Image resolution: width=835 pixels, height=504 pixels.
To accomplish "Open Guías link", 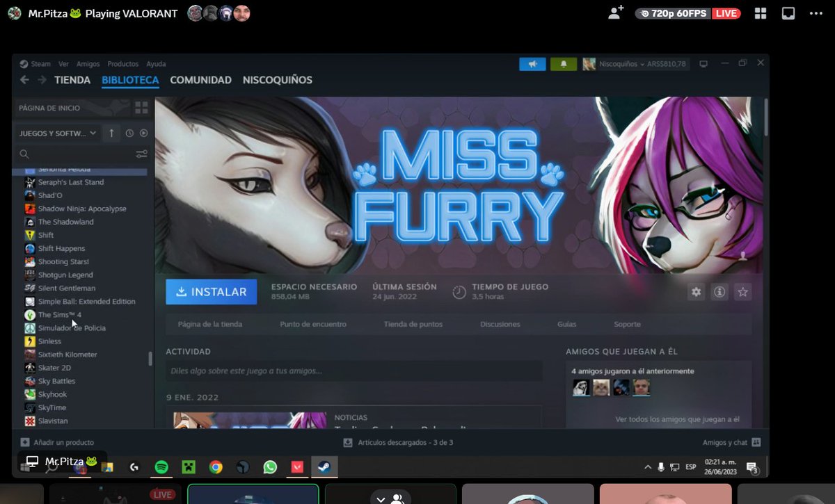I will pyautogui.click(x=566, y=325).
